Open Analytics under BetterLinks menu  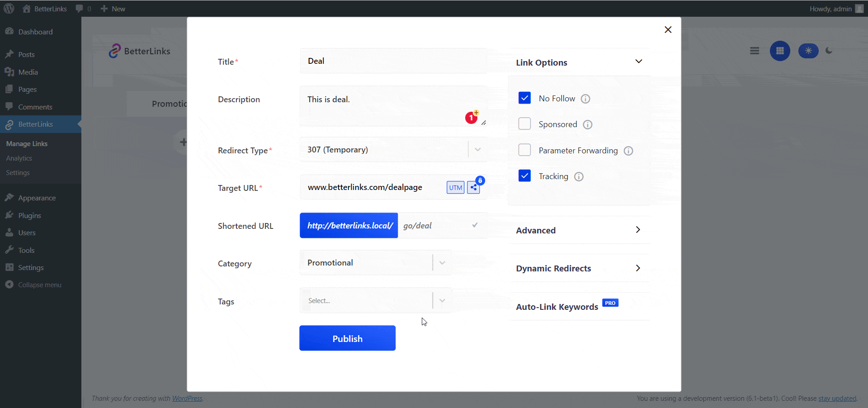[x=19, y=158]
